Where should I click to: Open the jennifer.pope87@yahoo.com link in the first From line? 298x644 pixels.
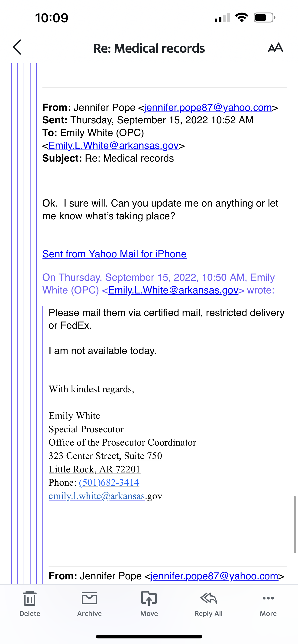[208, 108]
